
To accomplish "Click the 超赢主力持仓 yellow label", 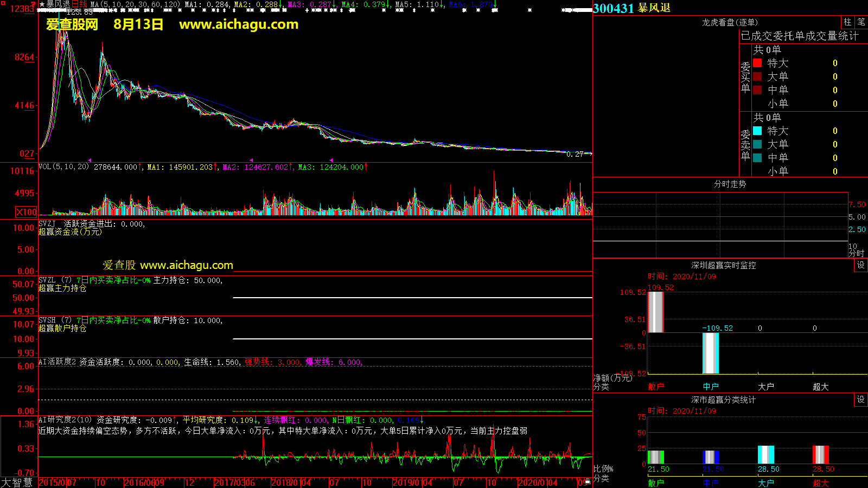I will 62,288.
